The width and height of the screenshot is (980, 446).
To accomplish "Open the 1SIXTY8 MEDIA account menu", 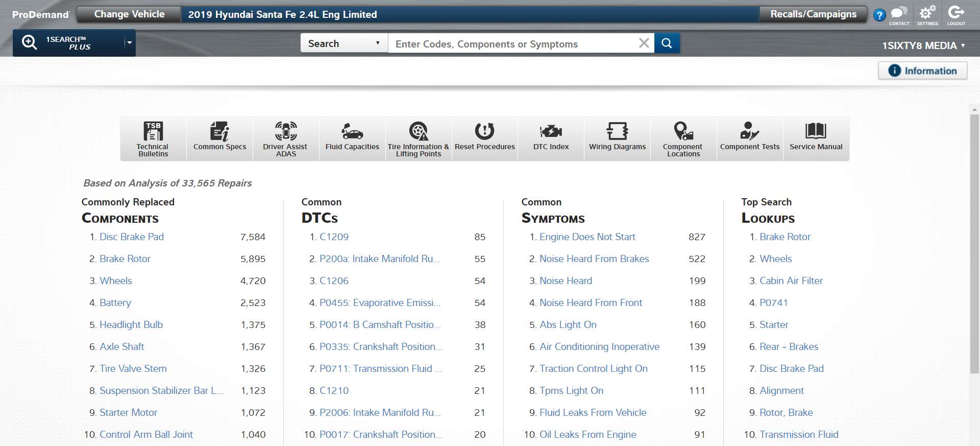I will point(923,45).
